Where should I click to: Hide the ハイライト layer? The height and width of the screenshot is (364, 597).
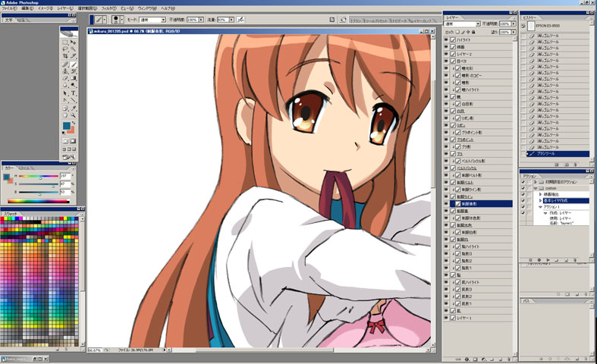coord(446,39)
